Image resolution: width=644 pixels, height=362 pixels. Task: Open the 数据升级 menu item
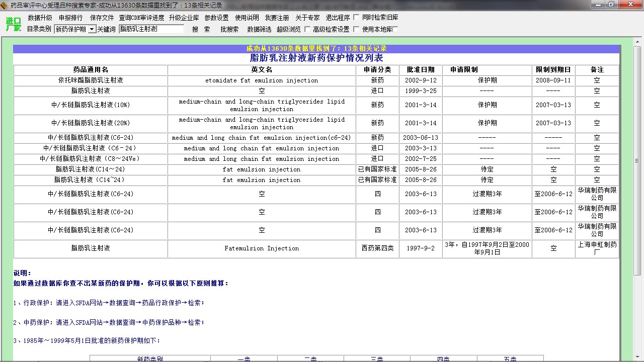pyautogui.click(x=40, y=18)
